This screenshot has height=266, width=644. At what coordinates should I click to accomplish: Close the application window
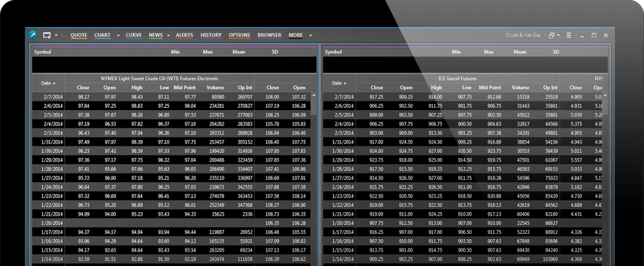point(606,36)
